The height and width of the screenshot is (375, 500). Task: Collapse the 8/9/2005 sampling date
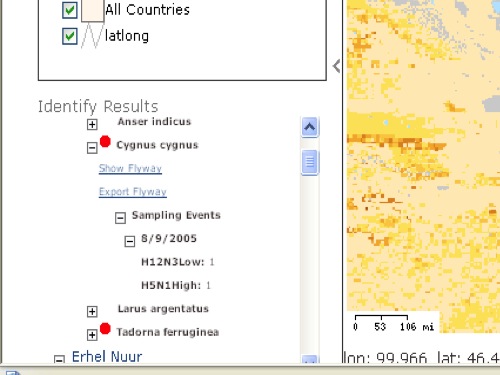130,241
